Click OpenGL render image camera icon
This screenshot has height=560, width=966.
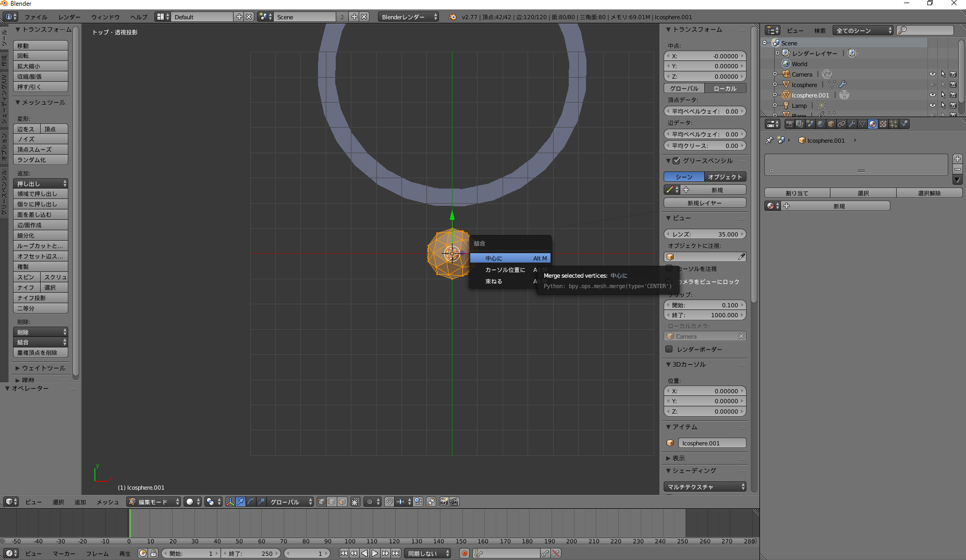[x=444, y=502]
